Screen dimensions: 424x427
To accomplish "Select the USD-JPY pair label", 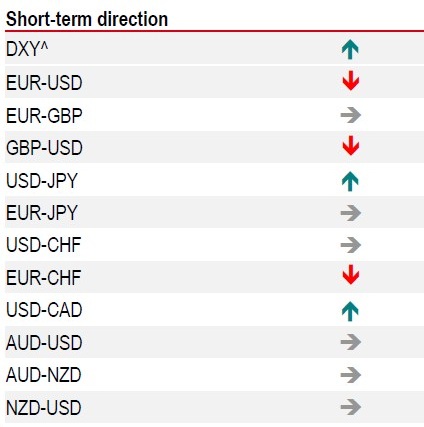I will (x=42, y=181).
